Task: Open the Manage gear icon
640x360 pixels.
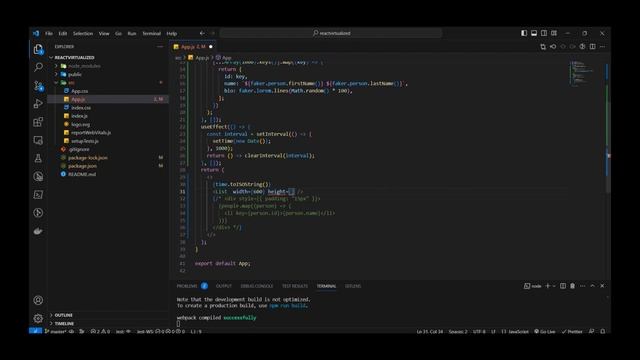Action: click(38, 318)
